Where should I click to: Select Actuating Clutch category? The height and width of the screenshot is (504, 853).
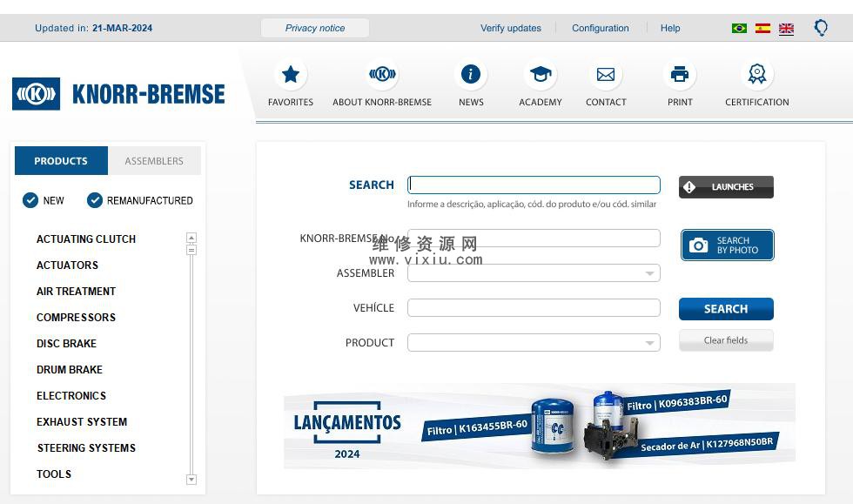(86, 239)
